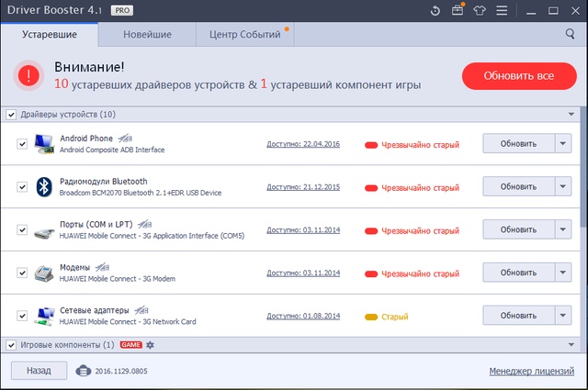Uncheck the Android Phone driver checkbox
The image size is (588, 390).
(x=22, y=144)
